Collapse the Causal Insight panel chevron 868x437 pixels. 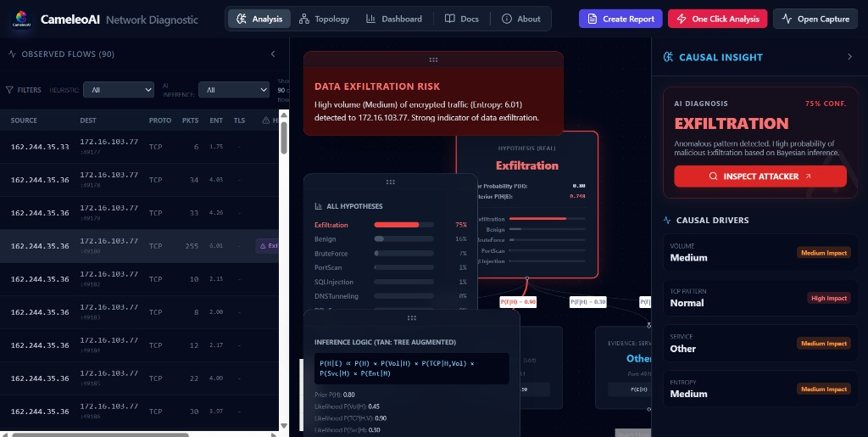849,57
